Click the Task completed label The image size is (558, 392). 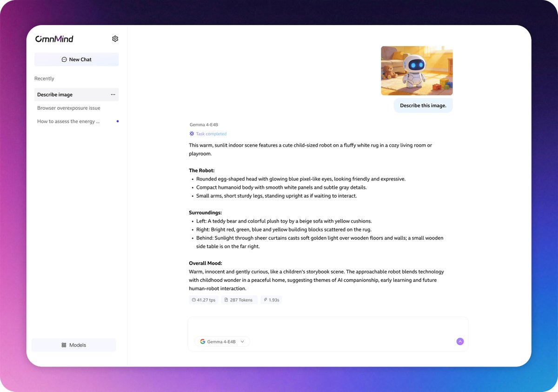click(x=211, y=134)
